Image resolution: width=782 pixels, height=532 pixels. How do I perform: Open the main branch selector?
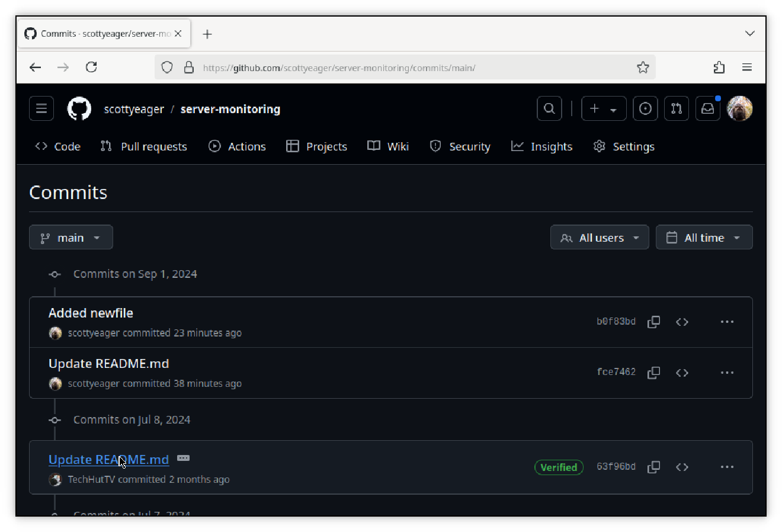tap(70, 237)
